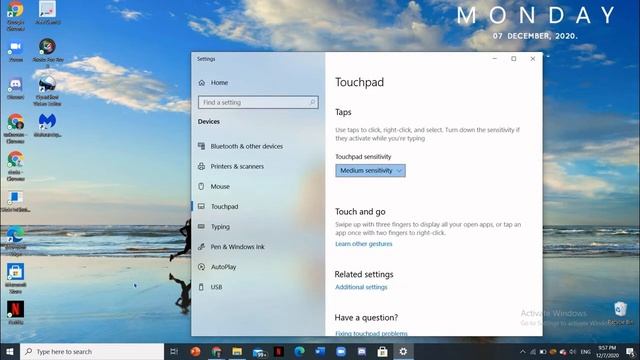This screenshot has height=360, width=640.
Task: Open the Netflix desktop shortcut
Action: (x=16, y=313)
